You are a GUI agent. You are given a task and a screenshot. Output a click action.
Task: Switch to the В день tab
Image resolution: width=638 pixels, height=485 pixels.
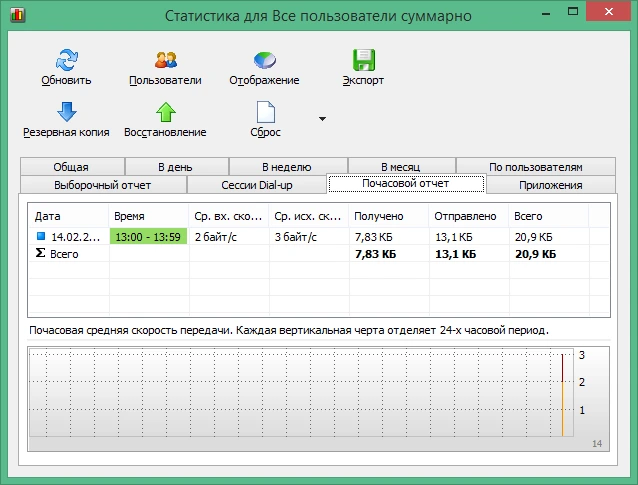(x=176, y=167)
